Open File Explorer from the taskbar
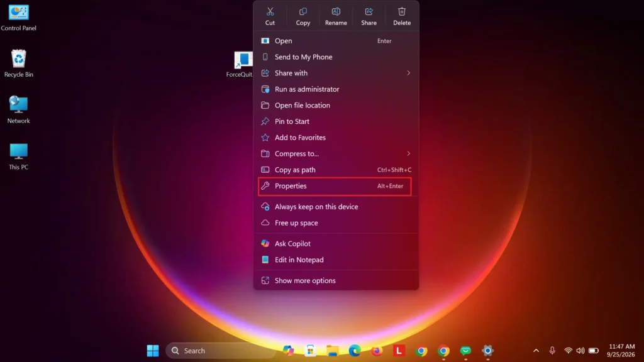Viewport: 644px width, 362px height. click(333, 351)
